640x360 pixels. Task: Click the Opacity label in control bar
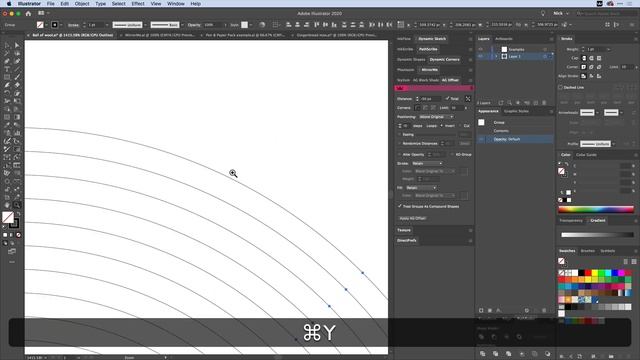194,25
